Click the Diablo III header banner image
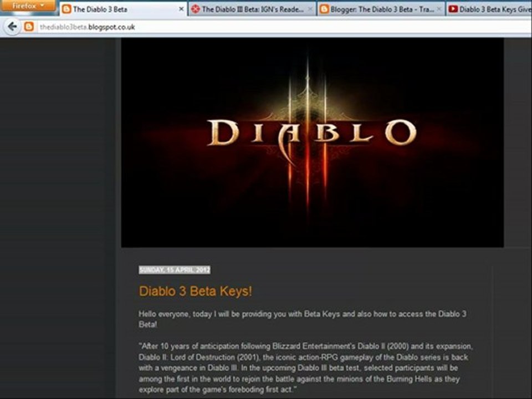Image resolution: width=532 pixels, height=399 pixels. pos(312,142)
